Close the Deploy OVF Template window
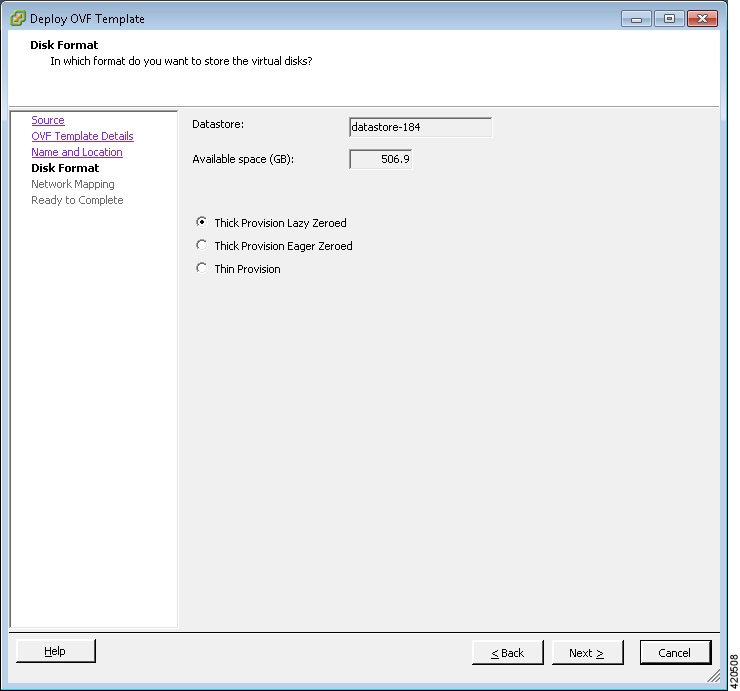 pyautogui.click(x=702, y=19)
